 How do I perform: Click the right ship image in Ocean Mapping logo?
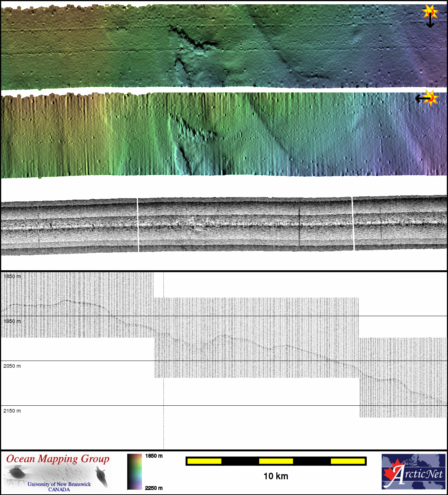tap(102, 477)
